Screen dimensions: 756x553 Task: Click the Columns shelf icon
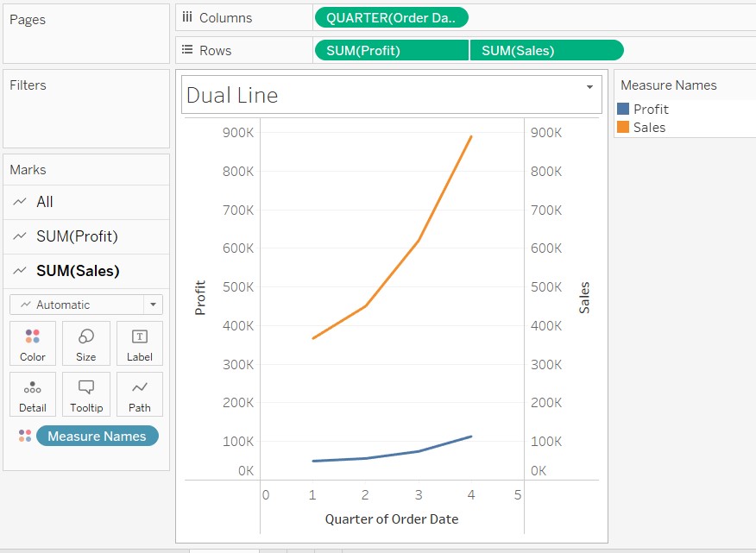[187, 17]
